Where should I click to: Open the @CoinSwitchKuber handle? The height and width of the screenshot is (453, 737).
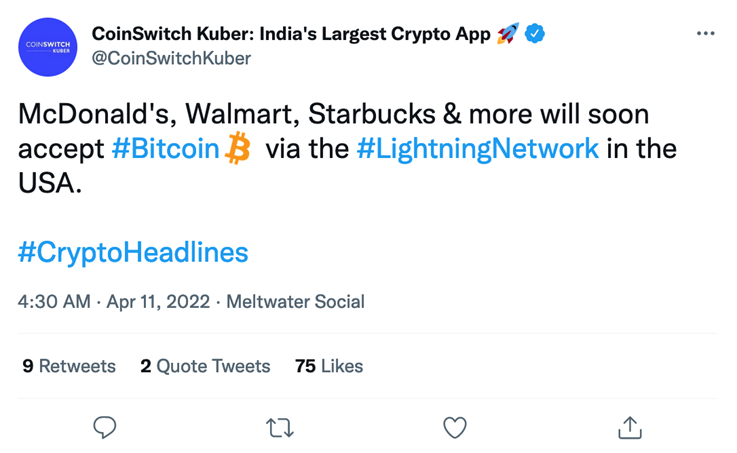click(x=171, y=58)
